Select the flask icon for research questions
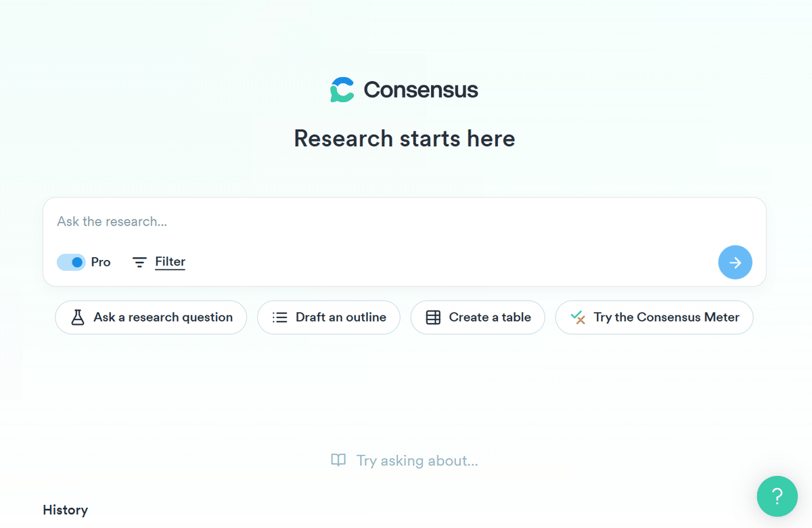This screenshot has width=812, height=528. (x=78, y=317)
